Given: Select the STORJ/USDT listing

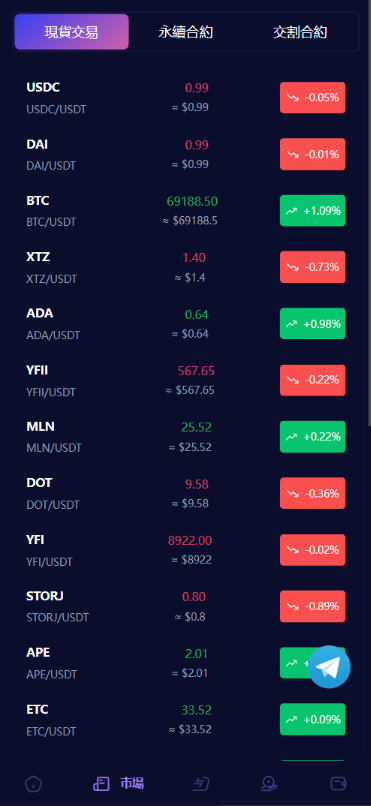Looking at the screenshot, I should tap(186, 606).
